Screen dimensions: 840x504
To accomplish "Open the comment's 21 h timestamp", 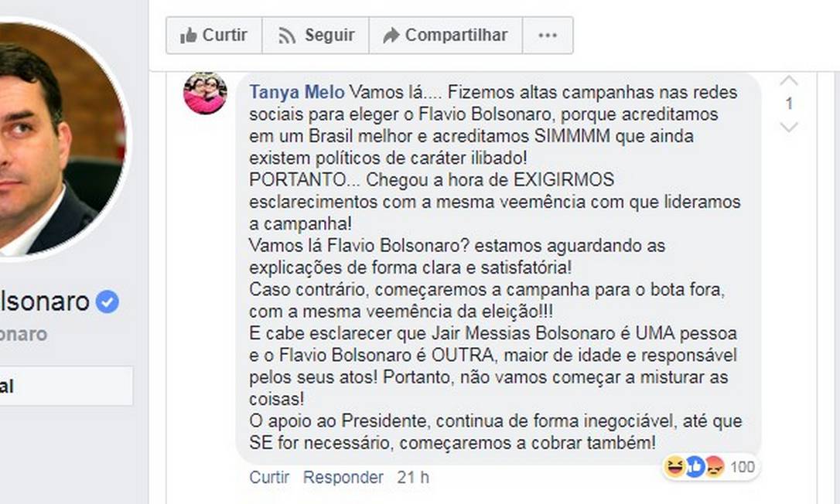I will [x=413, y=478].
